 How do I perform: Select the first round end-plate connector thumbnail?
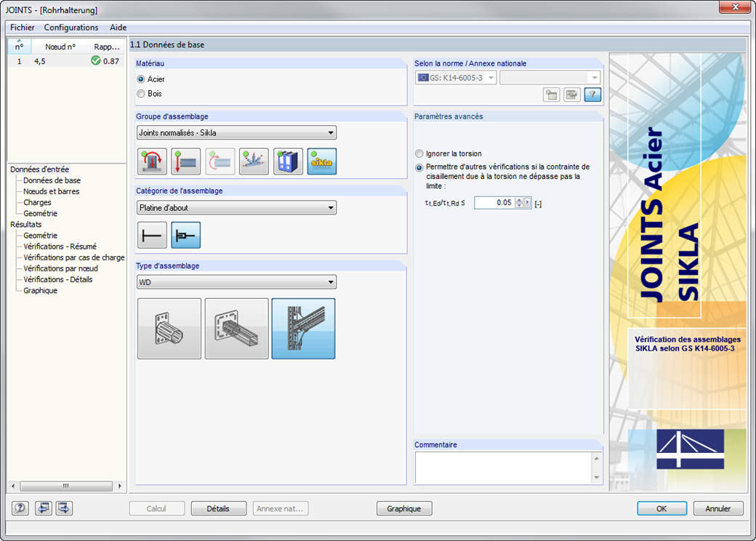[169, 329]
